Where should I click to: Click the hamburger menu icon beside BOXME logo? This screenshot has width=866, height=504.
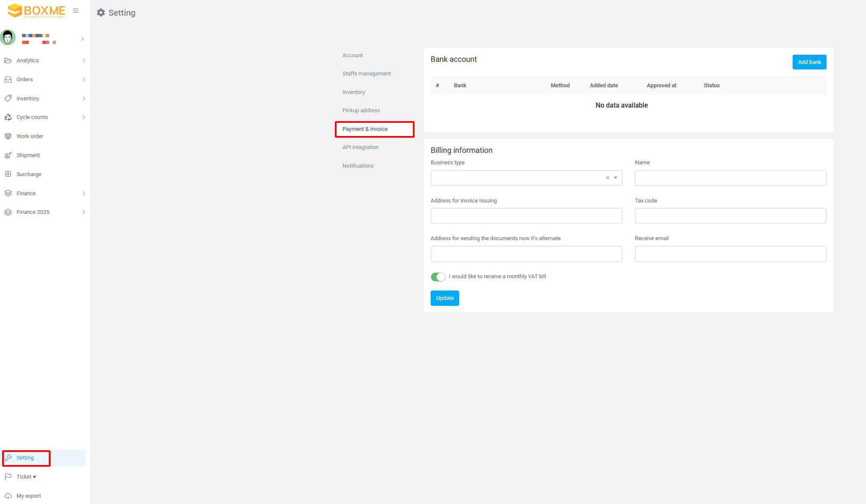pos(76,11)
